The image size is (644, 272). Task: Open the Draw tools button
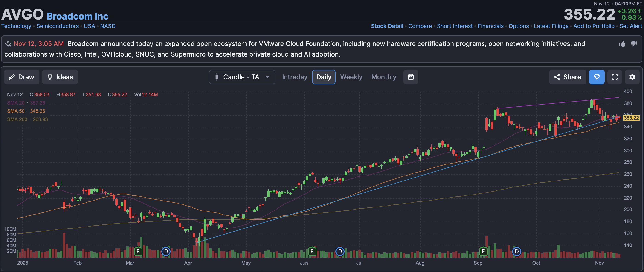click(21, 77)
